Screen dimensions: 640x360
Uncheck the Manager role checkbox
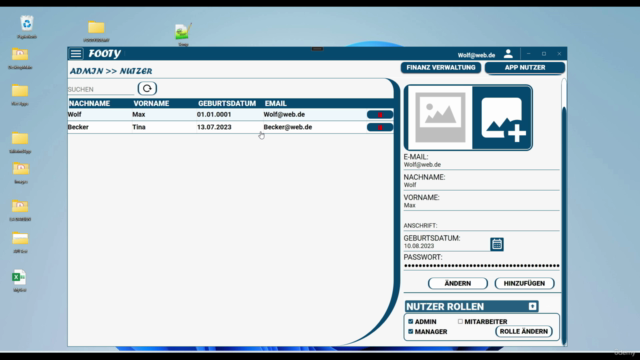411,331
